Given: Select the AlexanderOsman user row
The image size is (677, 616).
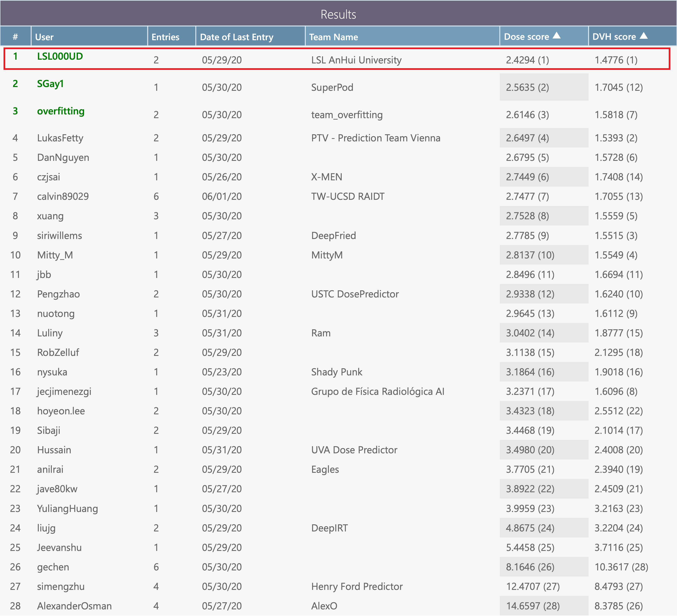Looking at the screenshot, I should 74,606.
